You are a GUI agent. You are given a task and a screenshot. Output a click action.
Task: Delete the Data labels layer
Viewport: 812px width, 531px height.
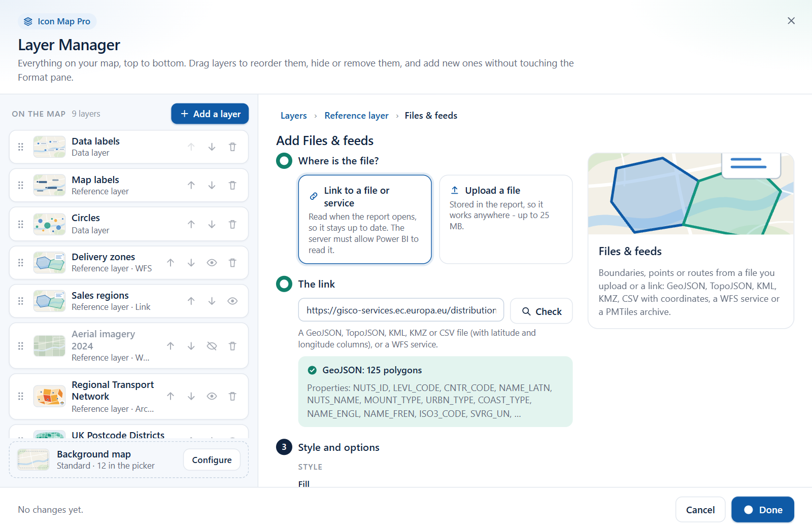point(232,147)
